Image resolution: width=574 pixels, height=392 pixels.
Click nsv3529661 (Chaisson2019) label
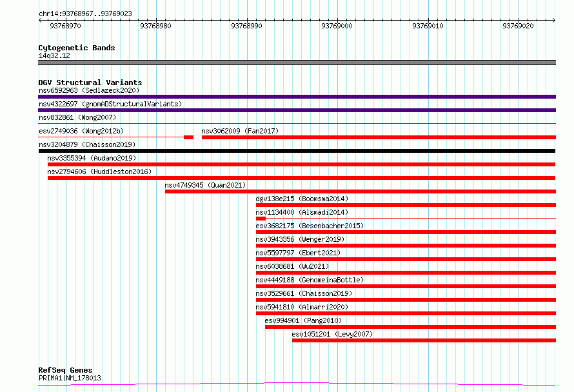(304, 293)
